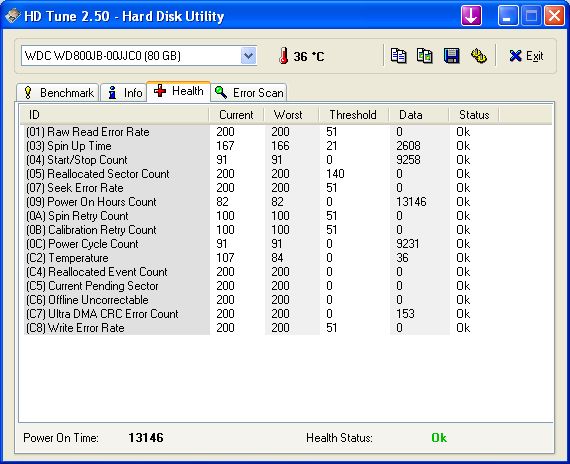Click the red thermometer temperature icon
This screenshot has width=570, height=464.
pos(284,56)
